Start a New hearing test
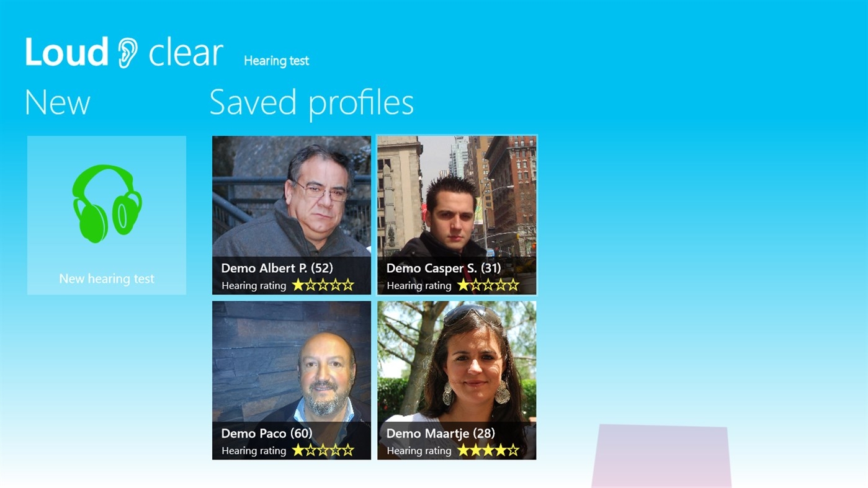Viewport: 868px width, 488px height. (107, 215)
